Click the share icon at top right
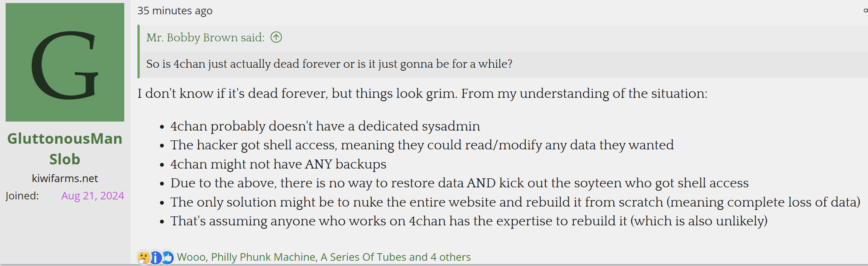 pyautogui.click(x=865, y=11)
